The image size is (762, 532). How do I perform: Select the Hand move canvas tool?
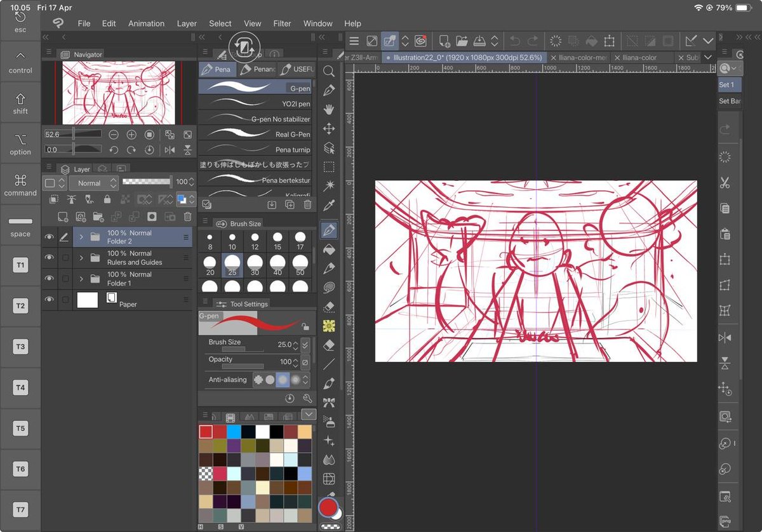click(x=329, y=110)
